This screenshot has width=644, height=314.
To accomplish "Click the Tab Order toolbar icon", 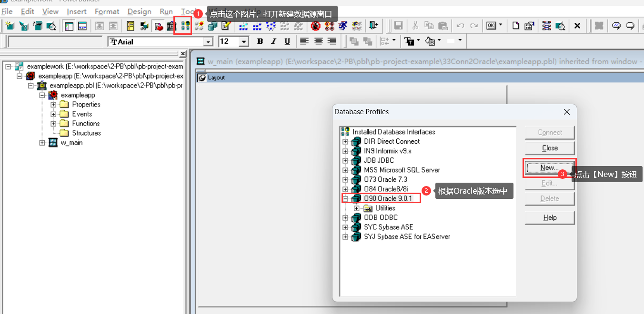I will tap(546, 26).
